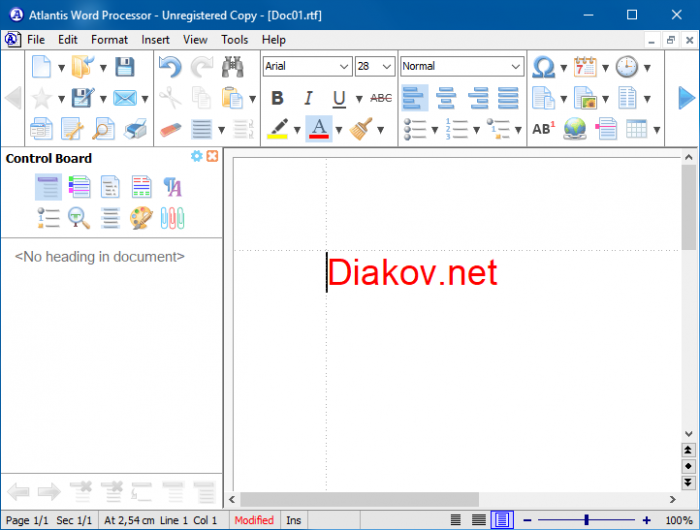
Task: Show the headings outline panel in Control Board
Action: [48, 187]
